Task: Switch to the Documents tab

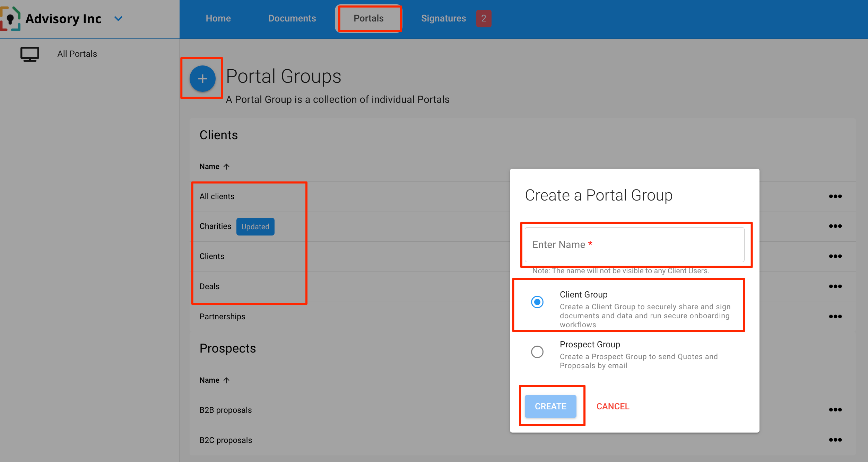Action: [x=292, y=18]
